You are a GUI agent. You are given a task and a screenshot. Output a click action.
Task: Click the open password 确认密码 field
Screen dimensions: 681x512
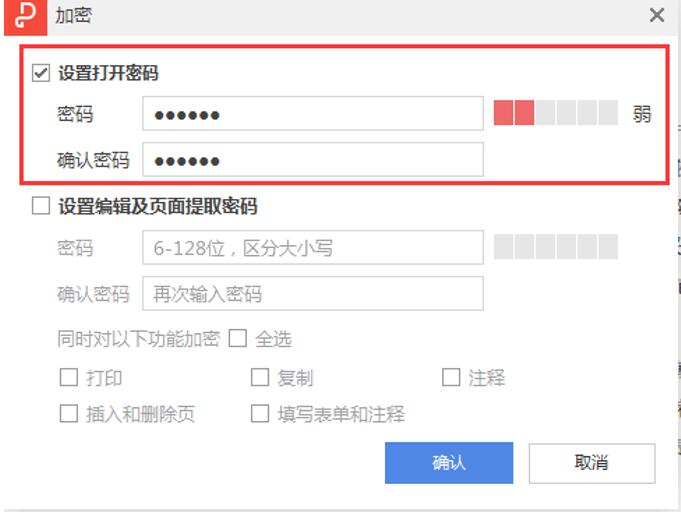(313, 159)
